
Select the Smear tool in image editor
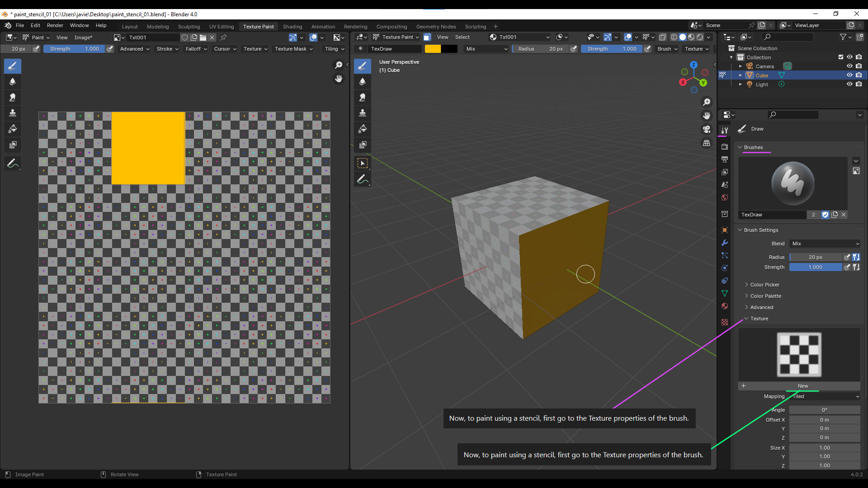click(13, 97)
